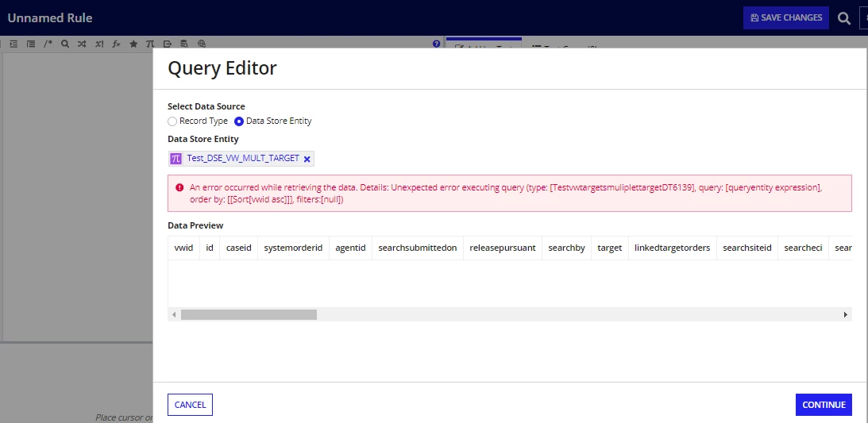868x423 pixels.
Task: Select the Record Type radio button
Action: pos(172,121)
